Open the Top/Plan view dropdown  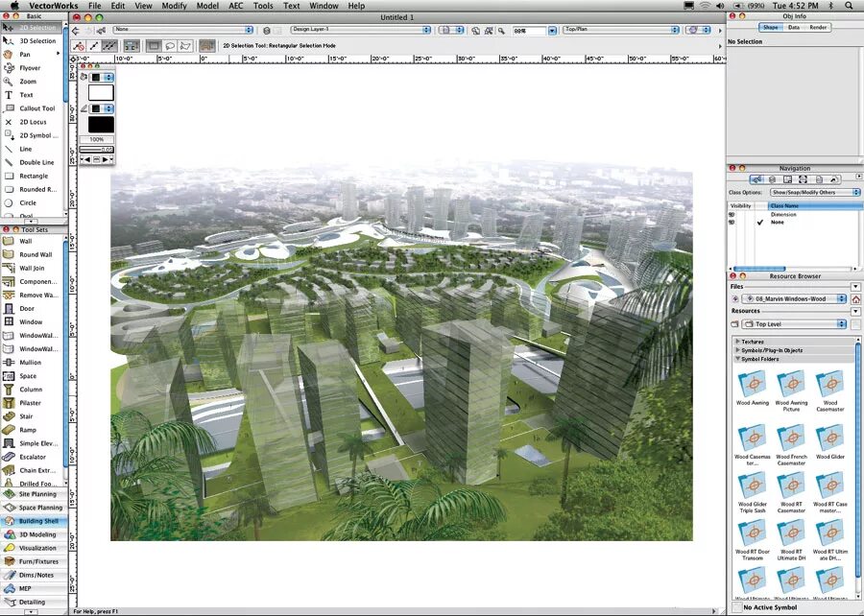[621, 30]
